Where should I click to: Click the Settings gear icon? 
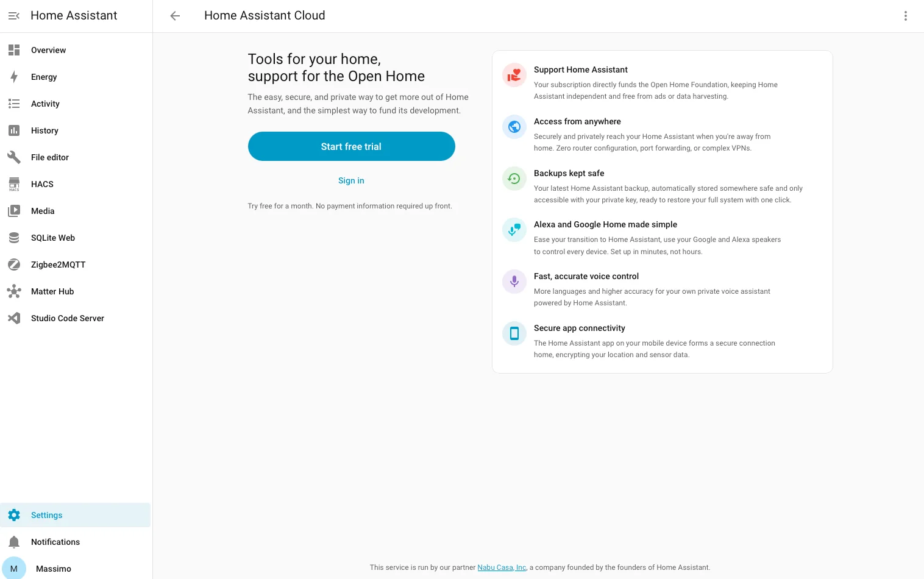14,515
